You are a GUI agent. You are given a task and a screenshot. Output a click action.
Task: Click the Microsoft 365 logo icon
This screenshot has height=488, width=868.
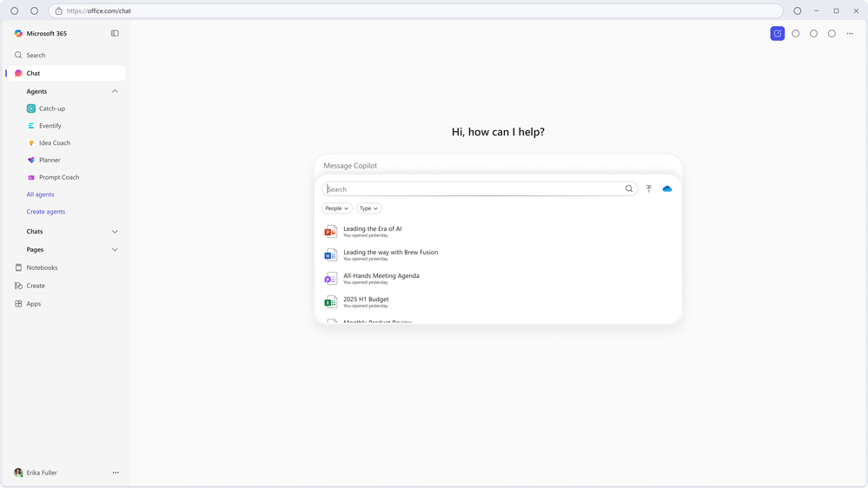click(x=18, y=33)
